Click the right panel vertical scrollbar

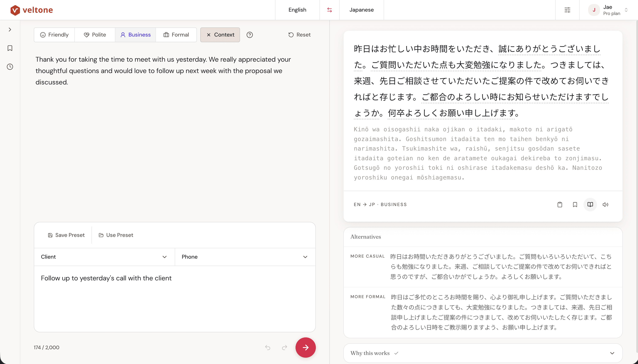click(637, 186)
